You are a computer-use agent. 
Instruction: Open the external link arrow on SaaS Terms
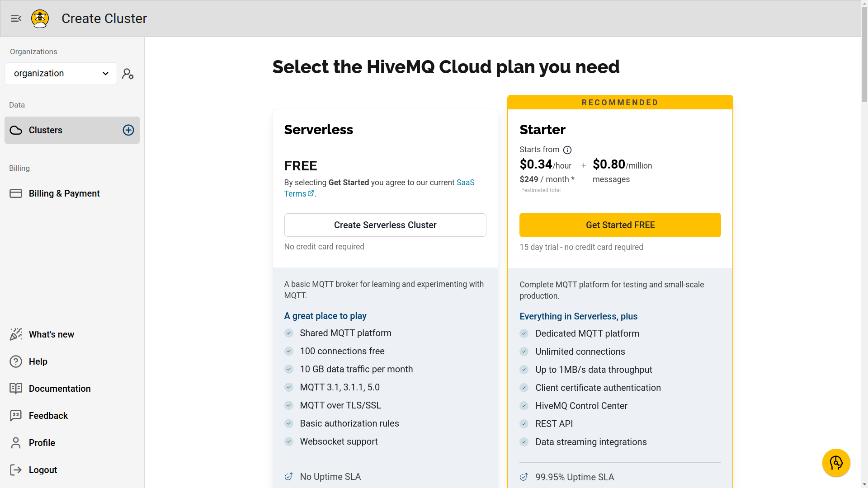(x=311, y=193)
